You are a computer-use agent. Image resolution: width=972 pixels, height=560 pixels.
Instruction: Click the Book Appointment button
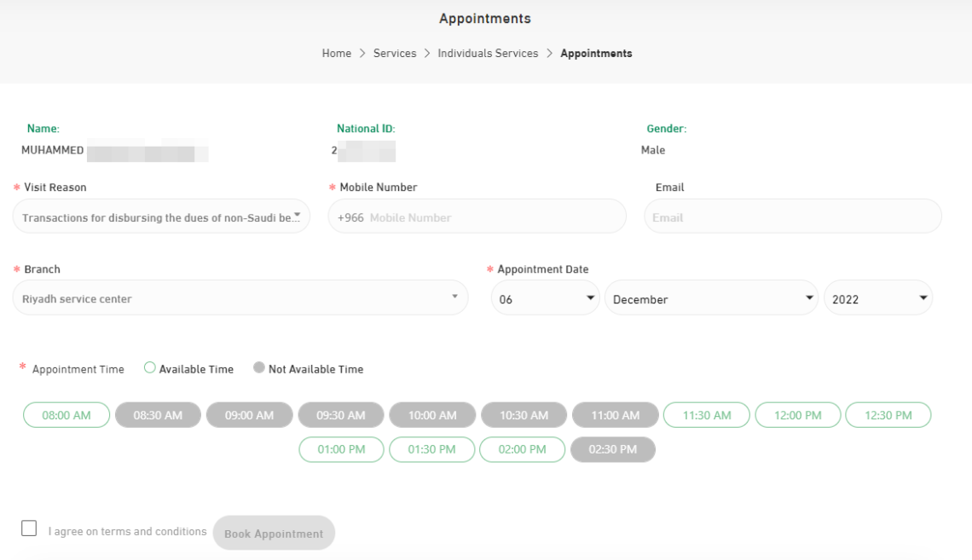pos(273,532)
